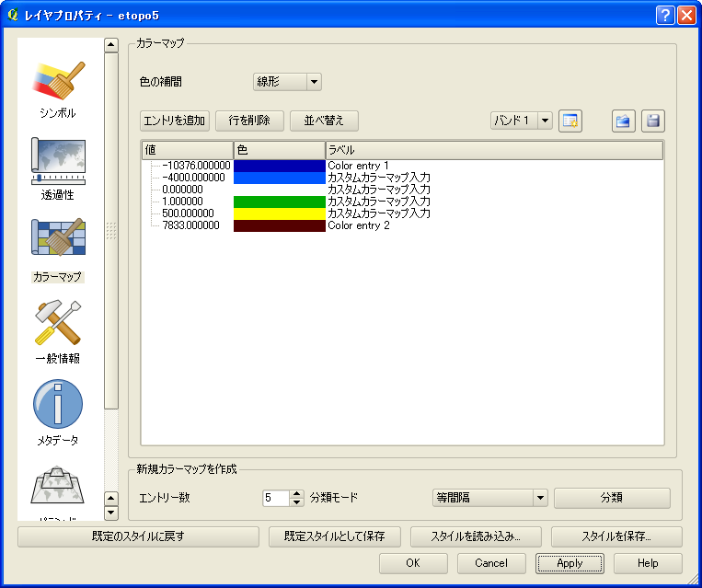This screenshot has width=702, height=588.
Task: Click the 値 column header
Action: click(187, 149)
